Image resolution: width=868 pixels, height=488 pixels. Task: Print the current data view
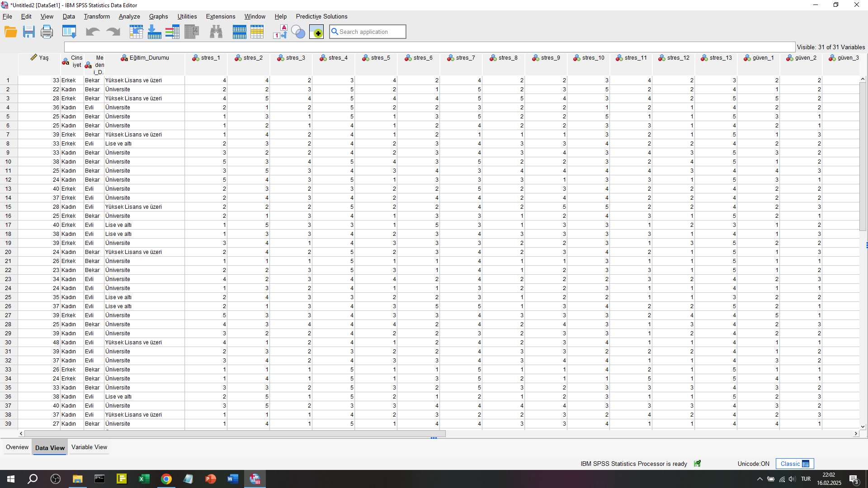tap(47, 32)
